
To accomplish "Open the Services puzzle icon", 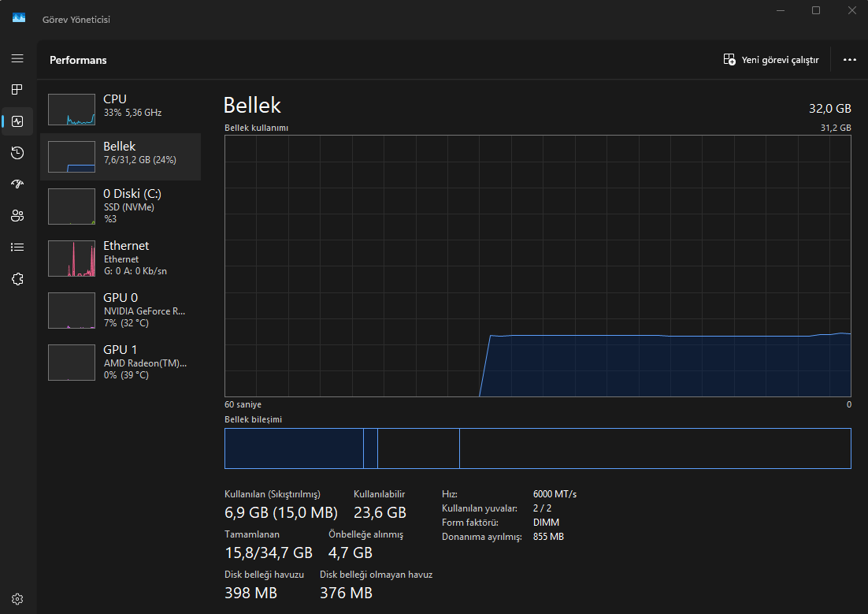I will point(17,279).
